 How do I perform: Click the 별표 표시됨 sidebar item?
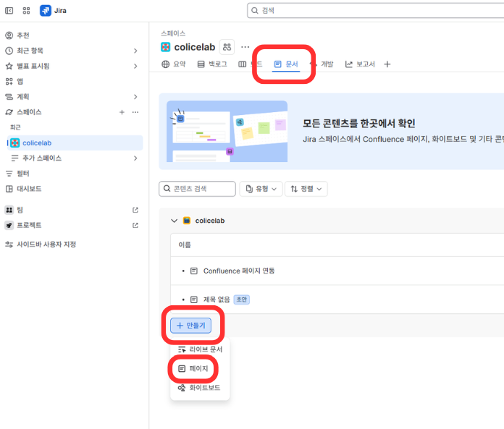[33, 66]
